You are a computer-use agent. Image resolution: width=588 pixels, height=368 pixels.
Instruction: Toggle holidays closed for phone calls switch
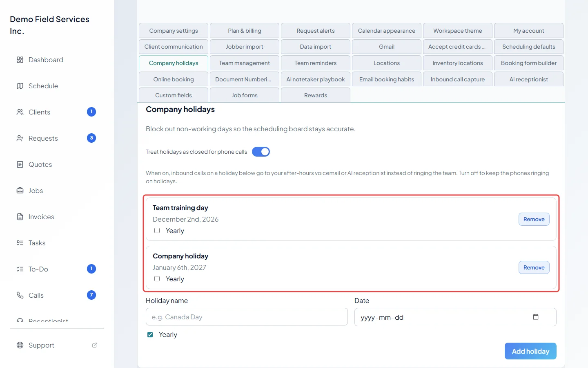[261, 152]
